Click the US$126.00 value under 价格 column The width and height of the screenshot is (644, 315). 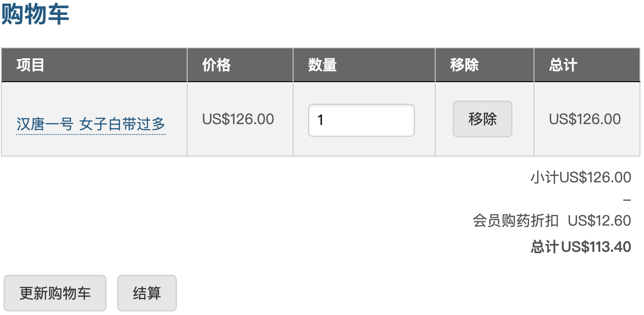[238, 119]
